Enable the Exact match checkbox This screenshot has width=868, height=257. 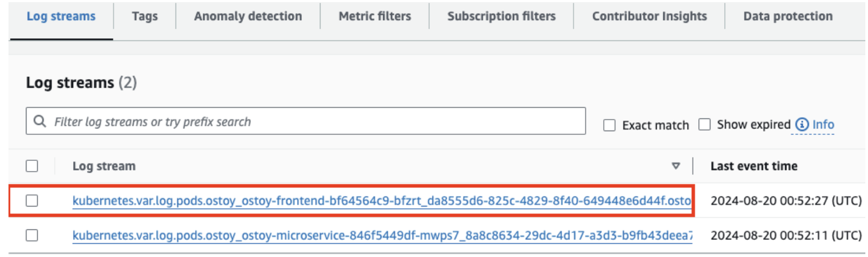click(610, 125)
